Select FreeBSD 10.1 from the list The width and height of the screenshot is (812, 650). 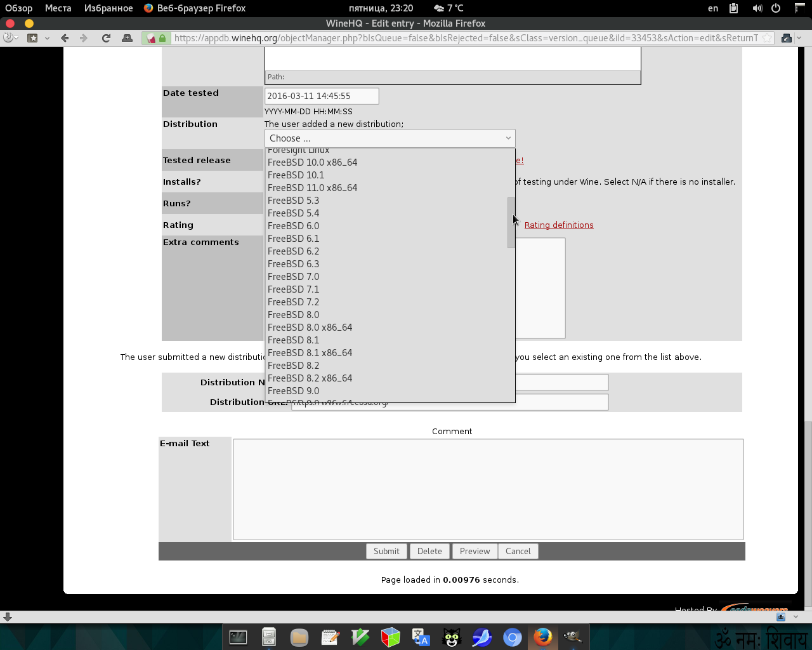pos(386,175)
